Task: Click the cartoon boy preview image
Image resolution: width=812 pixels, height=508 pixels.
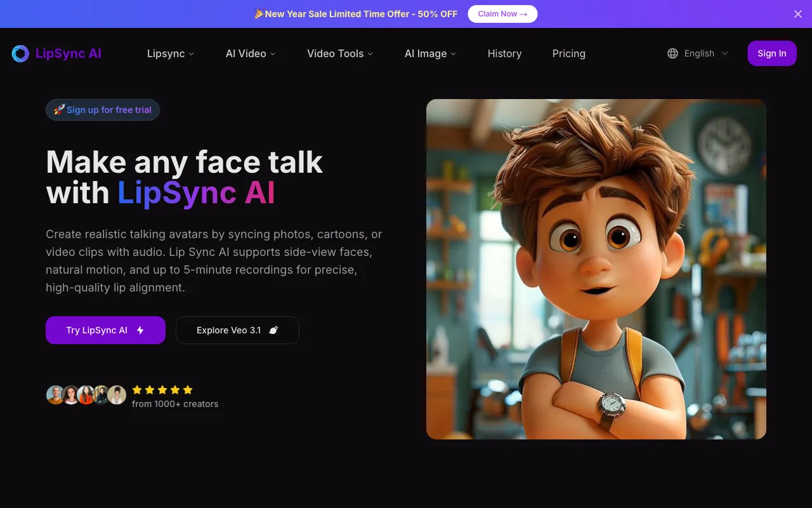Action: pos(596,269)
